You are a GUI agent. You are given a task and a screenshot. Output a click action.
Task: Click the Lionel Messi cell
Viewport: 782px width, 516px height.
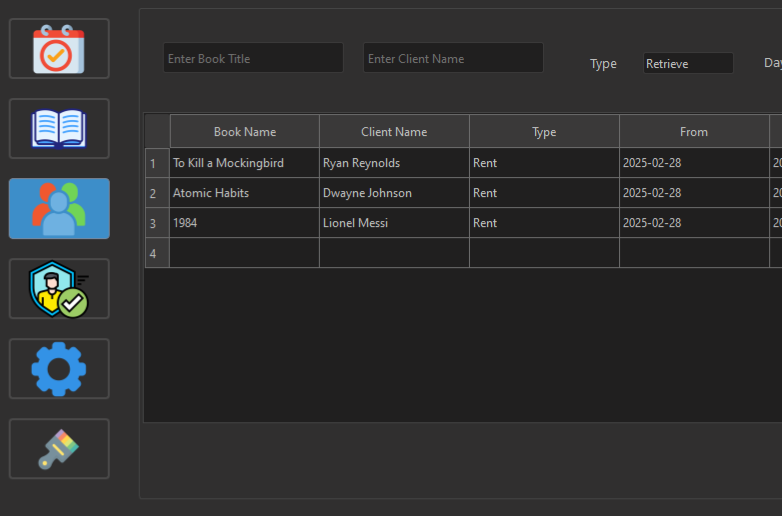[394, 223]
